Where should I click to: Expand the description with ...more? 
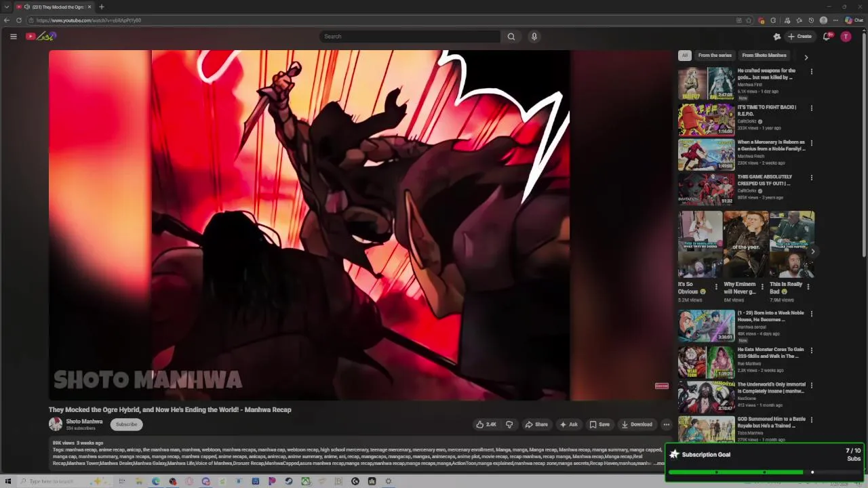tap(660, 464)
